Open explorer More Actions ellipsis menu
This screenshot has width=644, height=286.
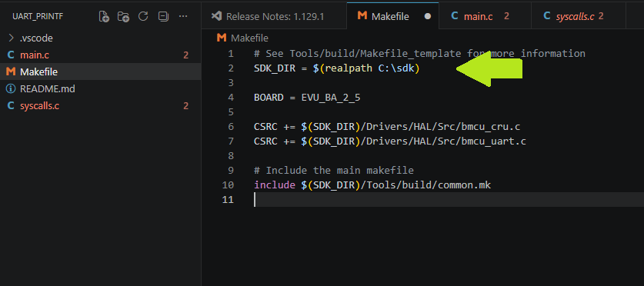(x=183, y=16)
